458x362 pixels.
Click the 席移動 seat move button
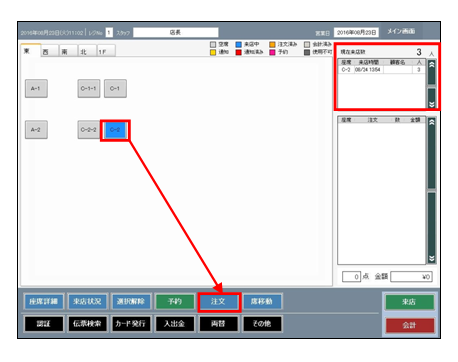262,302
